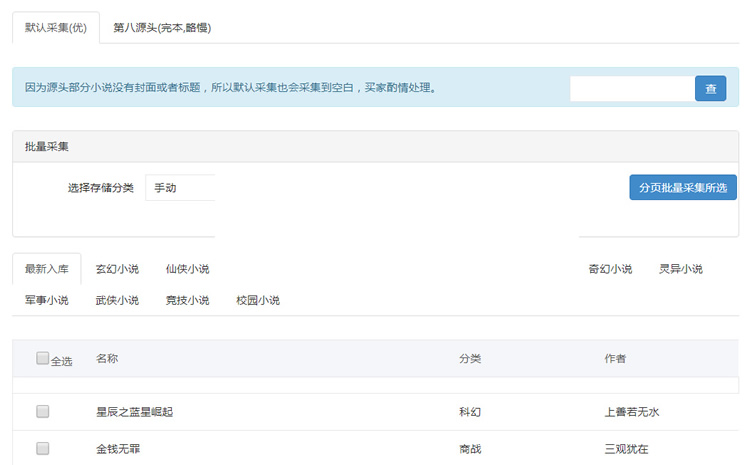Switch to the 校园小说 category
This screenshot has width=750, height=465.
pos(257,300)
